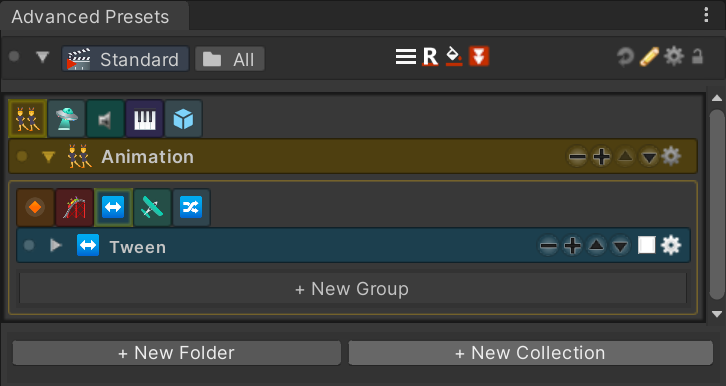Viewport: 726px width, 386px height.
Task: Select the shuffle arrows group icon
Action: 191,207
